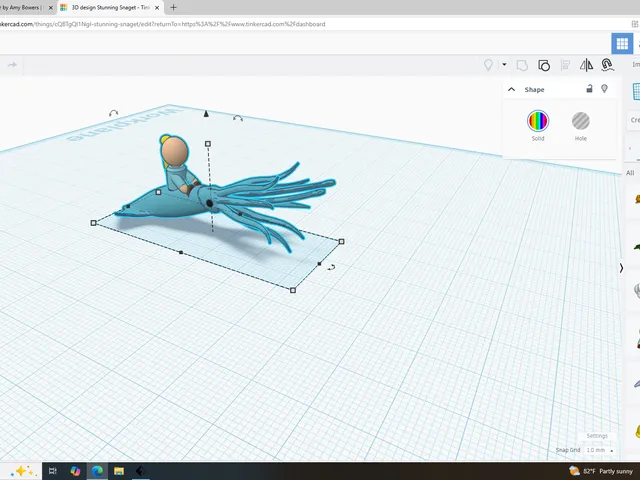This screenshot has height=480, width=640.
Task: Choose the Hole striped swatch
Action: coord(580,121)
